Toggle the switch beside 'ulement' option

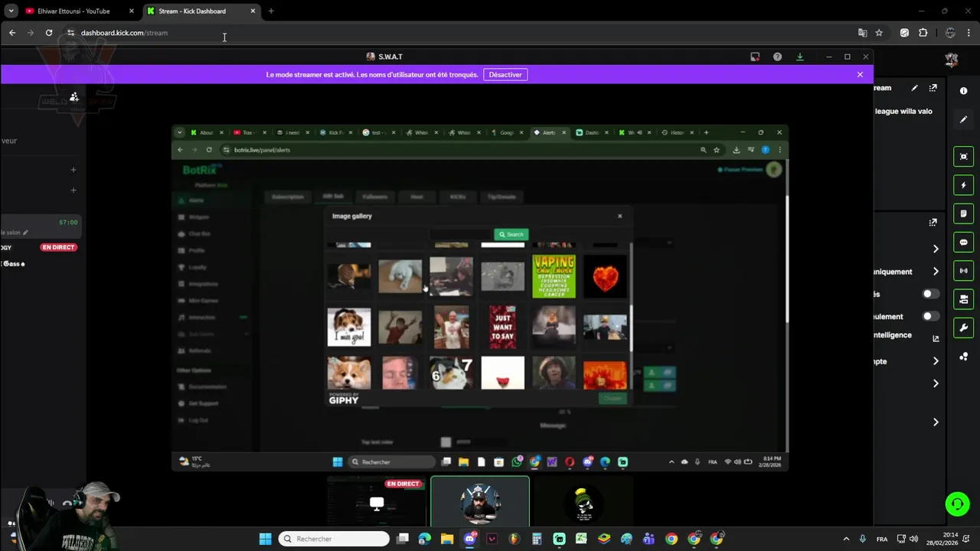coord(930,316)
